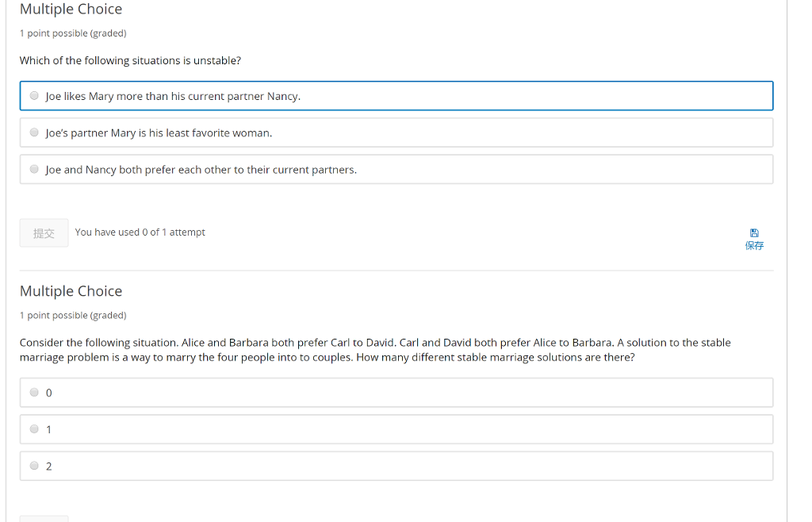The width and height of the screenshot is (812, 522).
Task: Click the partially visible 提交 button at the bottom
Action: 44,517
